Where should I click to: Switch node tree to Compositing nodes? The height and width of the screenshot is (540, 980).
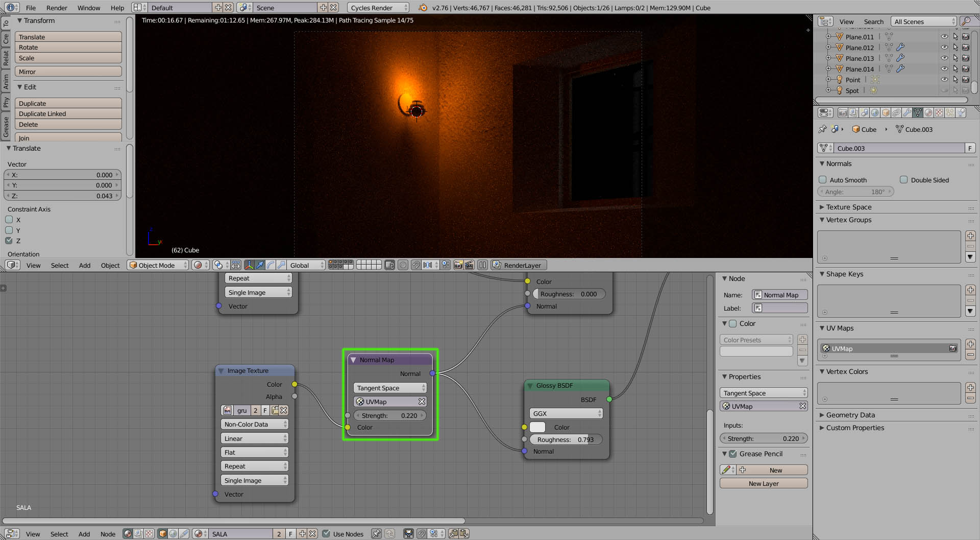click(x=138, y=534)
